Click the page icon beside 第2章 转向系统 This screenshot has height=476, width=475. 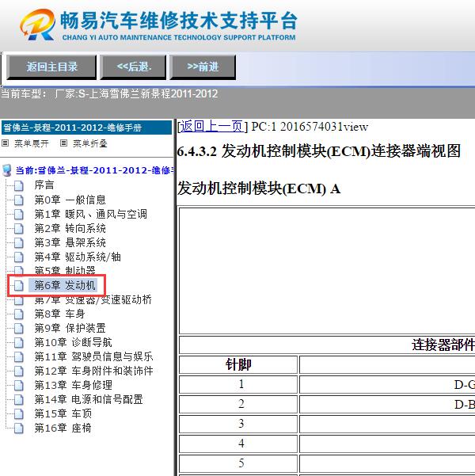pos(19,228)
